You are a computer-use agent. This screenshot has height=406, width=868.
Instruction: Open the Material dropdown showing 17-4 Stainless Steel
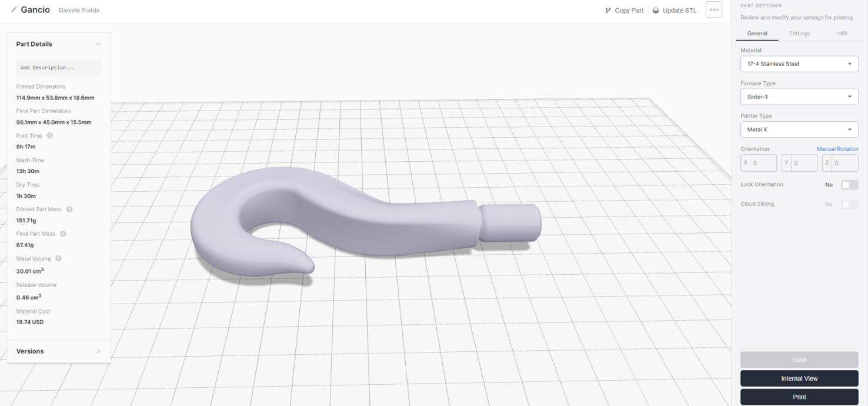(799, 64)
